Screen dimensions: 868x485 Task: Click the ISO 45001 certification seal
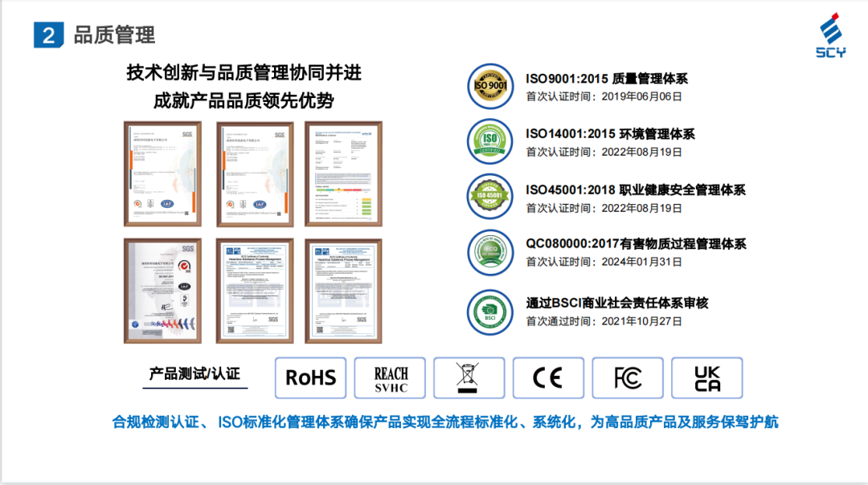click(489, 196)
